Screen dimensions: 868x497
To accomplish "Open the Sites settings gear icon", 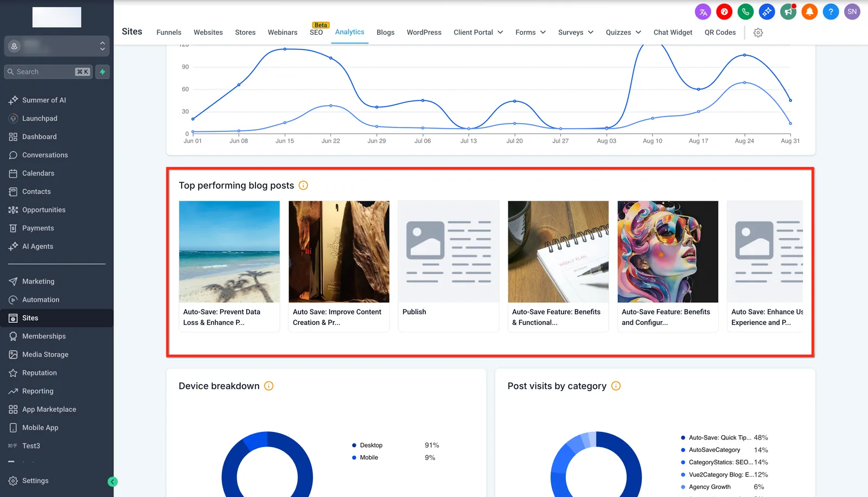I will coord(758,33).
